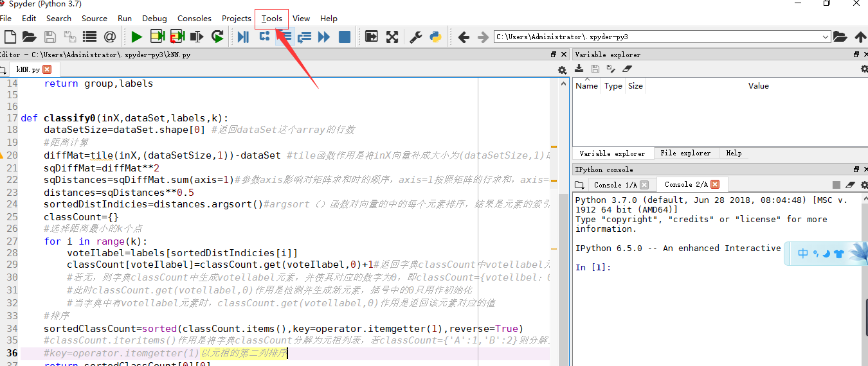Open the PYTHONPATH manager Python icon

(x=436, y=37)
